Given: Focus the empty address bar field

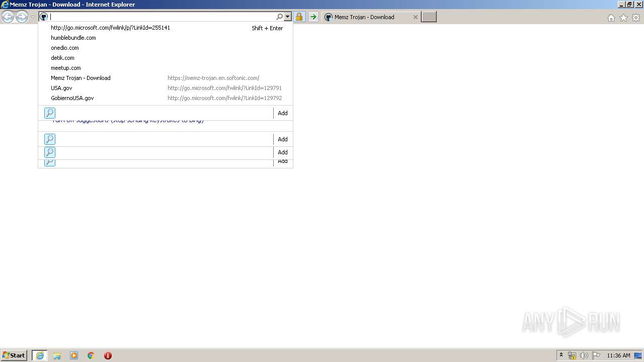Looking at the screenshot, I should [162, 17].
